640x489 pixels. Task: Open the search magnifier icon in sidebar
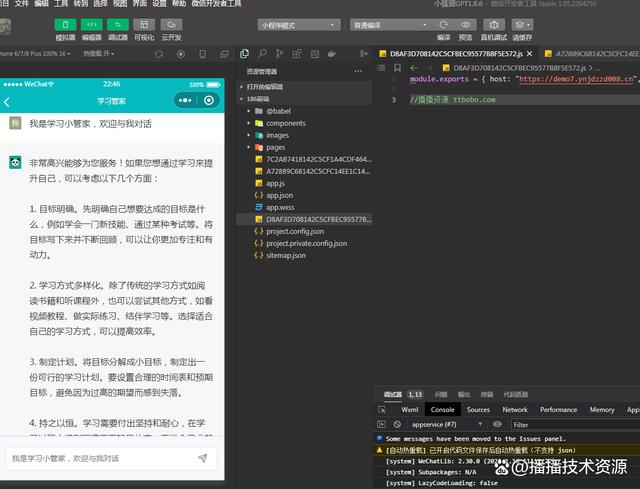262,53
